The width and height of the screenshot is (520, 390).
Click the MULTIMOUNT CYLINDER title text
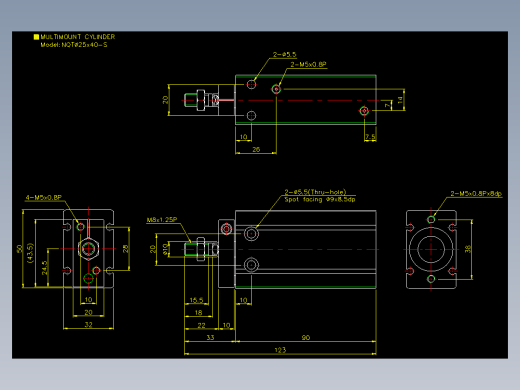coord(78,37)
